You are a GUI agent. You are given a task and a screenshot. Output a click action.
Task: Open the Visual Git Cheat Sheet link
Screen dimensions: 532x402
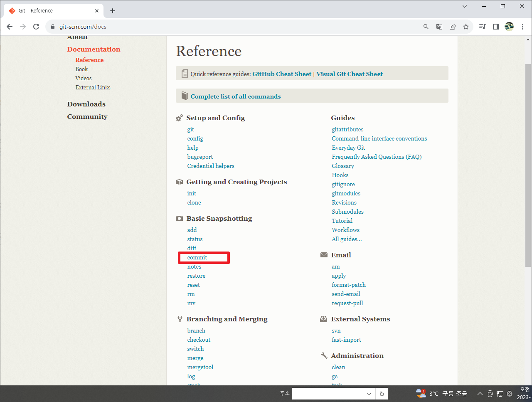pos(350,74)
